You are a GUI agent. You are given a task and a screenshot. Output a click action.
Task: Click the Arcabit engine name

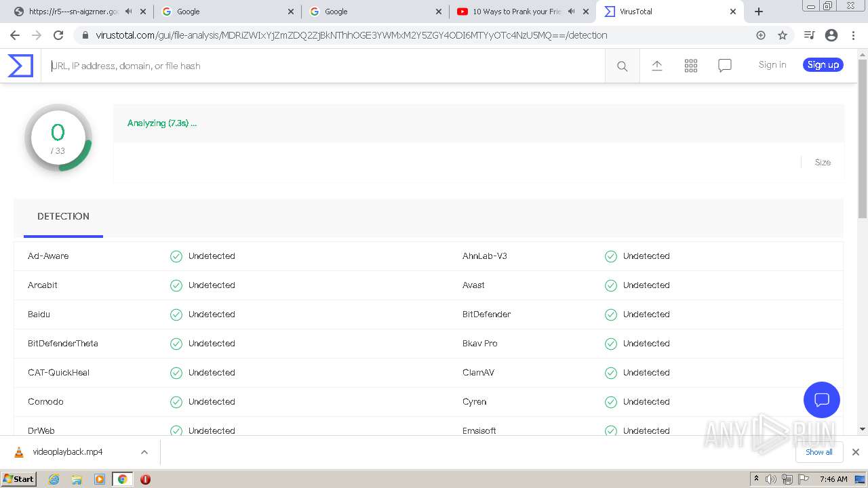tap(43, 285)
